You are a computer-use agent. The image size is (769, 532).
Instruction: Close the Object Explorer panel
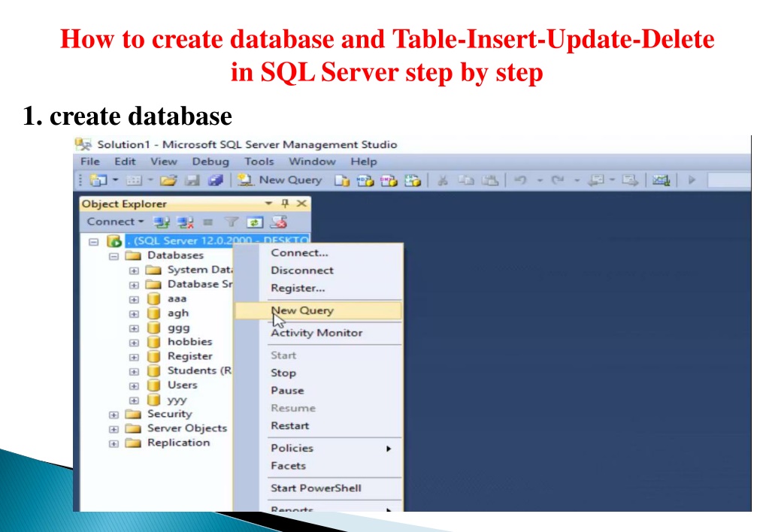pos(301,203)
